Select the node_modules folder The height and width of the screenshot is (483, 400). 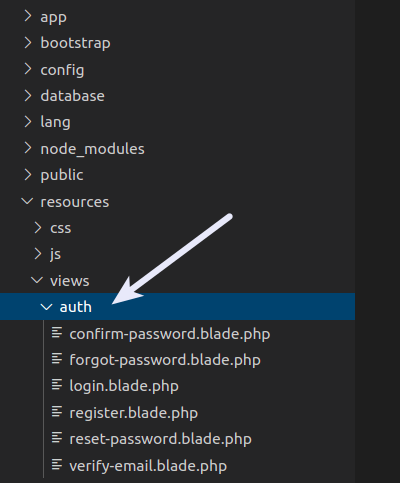177,148
